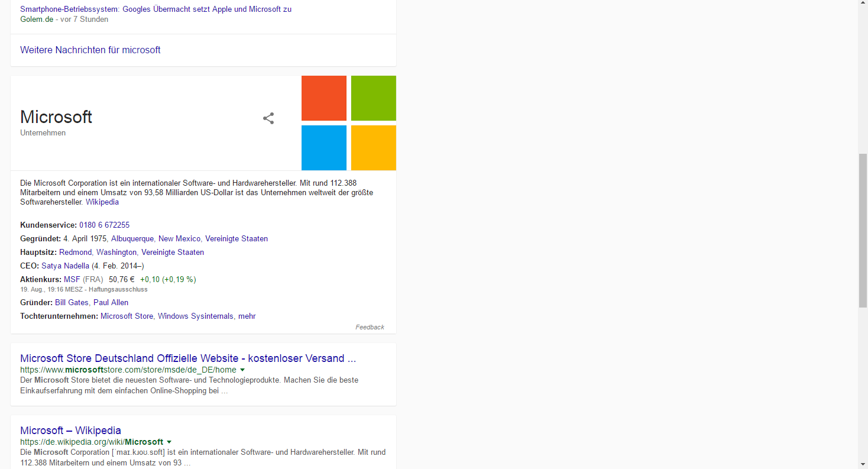The image size is (868, 469).
Task: Open Washington link in Hauptsitz row
Action: coord(116,253)
